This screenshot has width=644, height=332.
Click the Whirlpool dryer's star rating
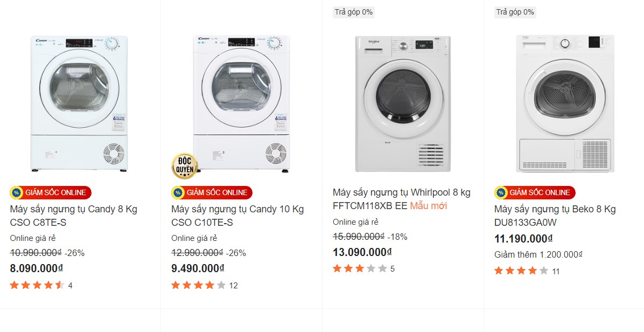pos(360,268)
